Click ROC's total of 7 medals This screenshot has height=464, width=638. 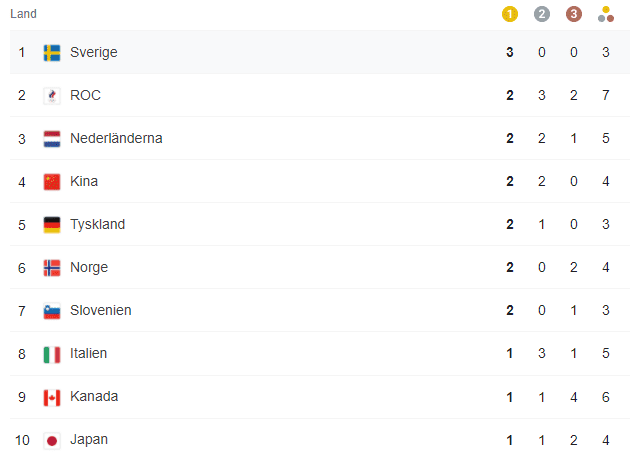pos(605,95)
